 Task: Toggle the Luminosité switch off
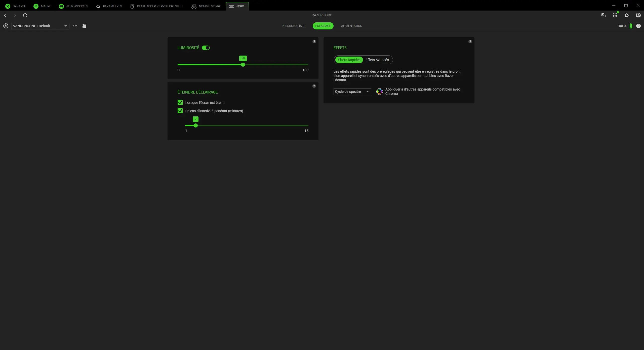[x=206, y=48]
